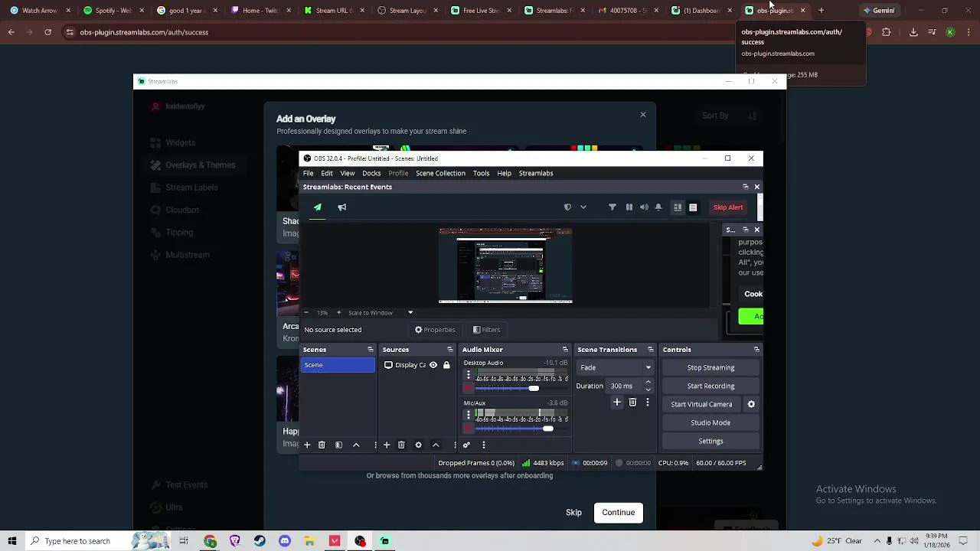980x551 pixels.
Task: Open Mic/Aux options three-dot menu
Action: (x=469, y=415)
